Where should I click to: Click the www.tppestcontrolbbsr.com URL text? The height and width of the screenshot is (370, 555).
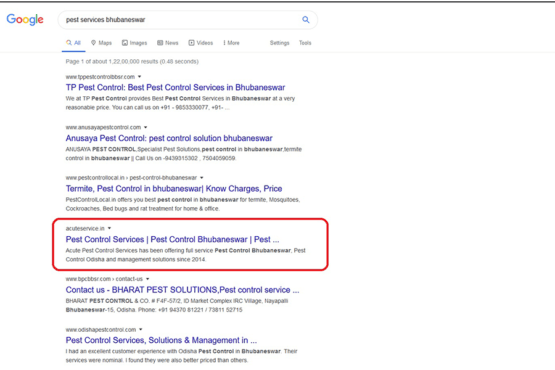pos(100,77)
